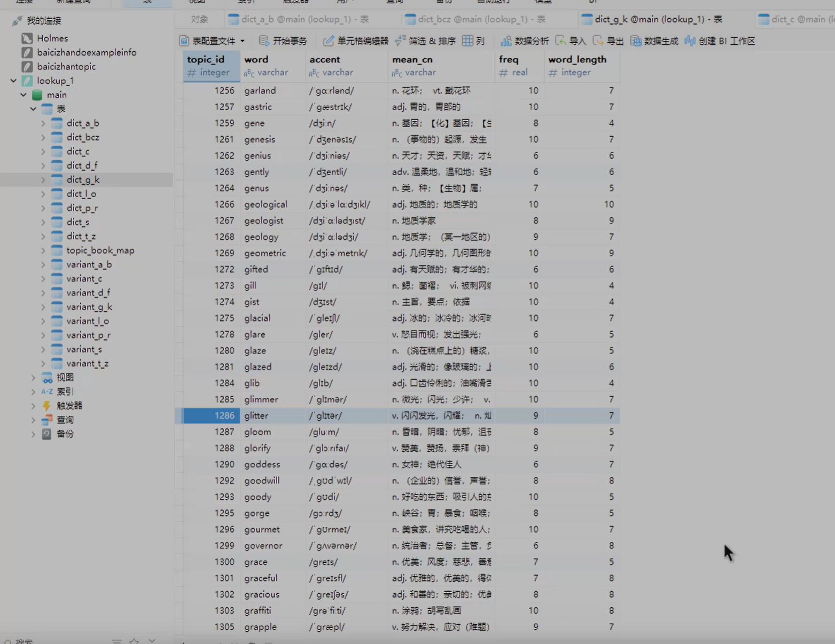835x644 pixels.
Task: Create a BI workspace (创建 BI 工作区)
Action: (x=719, y=41)
